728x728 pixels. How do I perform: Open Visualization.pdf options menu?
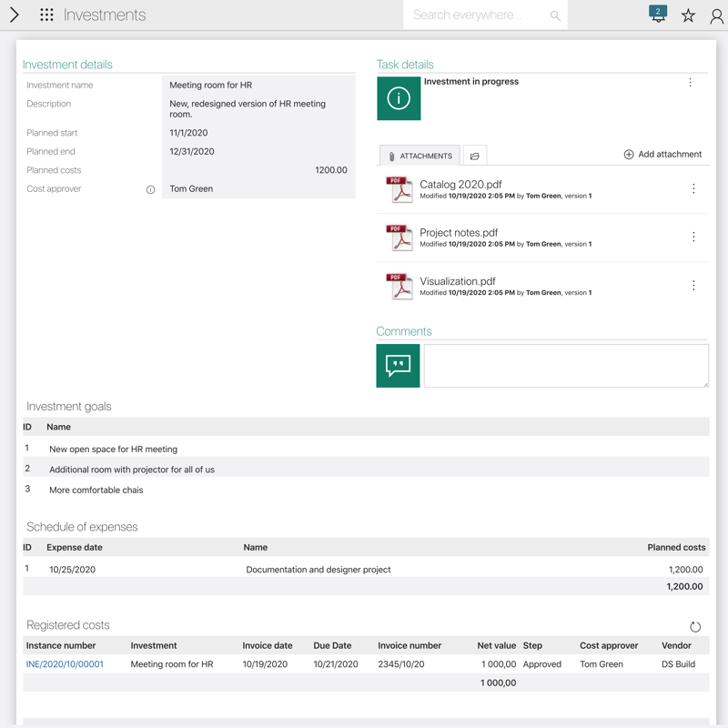coord(693,286)
